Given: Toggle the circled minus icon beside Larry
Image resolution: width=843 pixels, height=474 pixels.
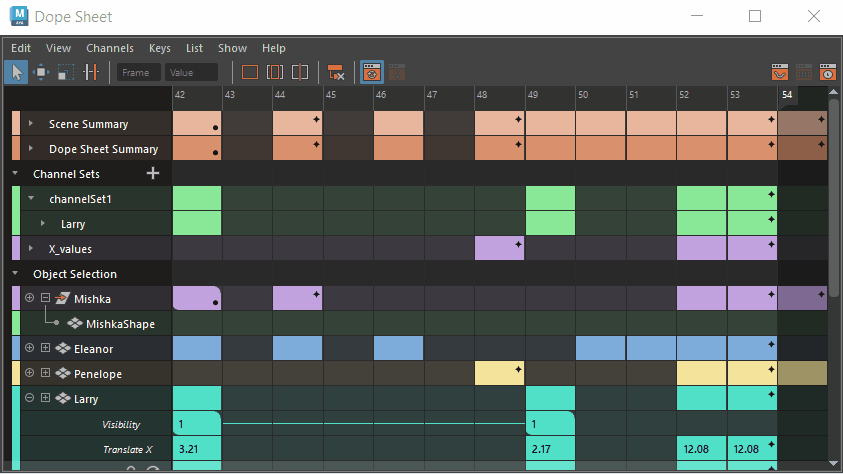Looking at the screenshot, I should coord(30,398).
